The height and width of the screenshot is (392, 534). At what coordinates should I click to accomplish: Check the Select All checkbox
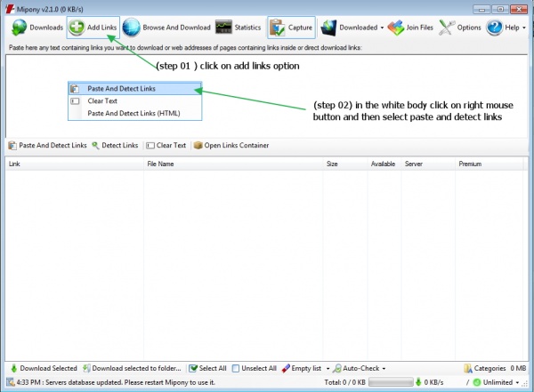point(193,368)
